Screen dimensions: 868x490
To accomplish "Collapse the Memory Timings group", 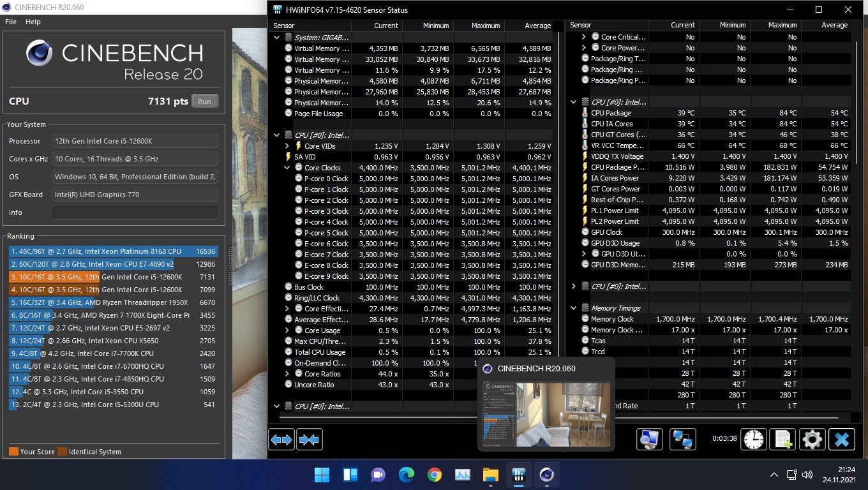I will [574, 308].
